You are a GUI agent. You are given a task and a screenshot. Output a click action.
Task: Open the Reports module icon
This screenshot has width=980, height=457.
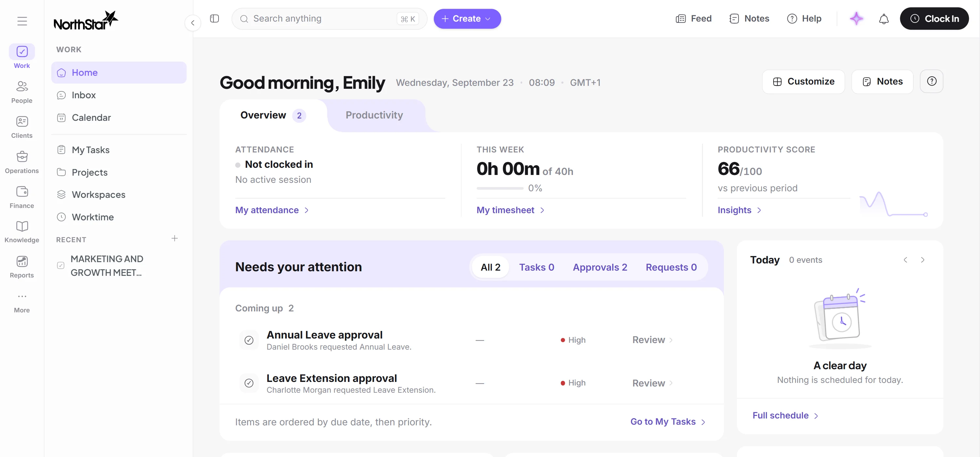pyautogui.click(x=22, y=261)
